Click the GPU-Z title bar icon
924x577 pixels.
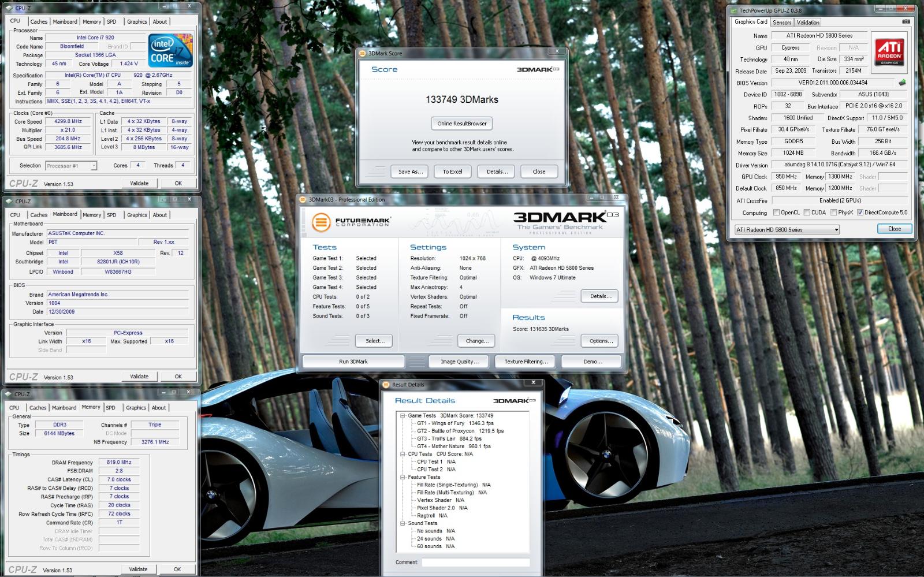click(x=734, y=10)
